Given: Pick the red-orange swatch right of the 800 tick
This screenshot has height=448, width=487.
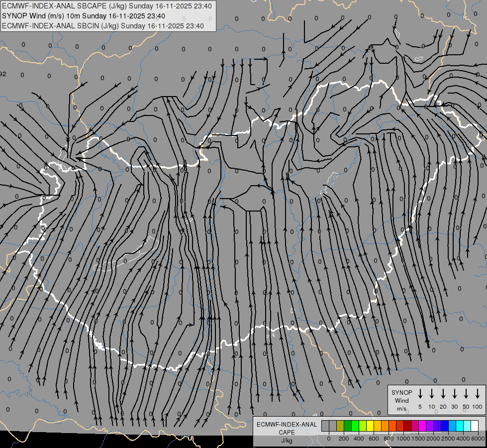Looking at the screenshot, I should tap(392, 426).
